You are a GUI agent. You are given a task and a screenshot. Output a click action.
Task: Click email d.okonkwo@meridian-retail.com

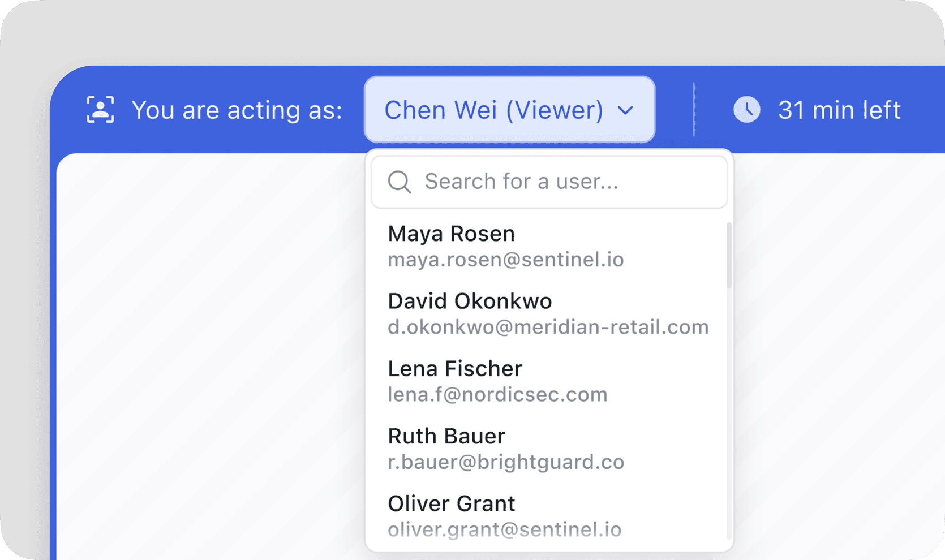pos(548,327)
